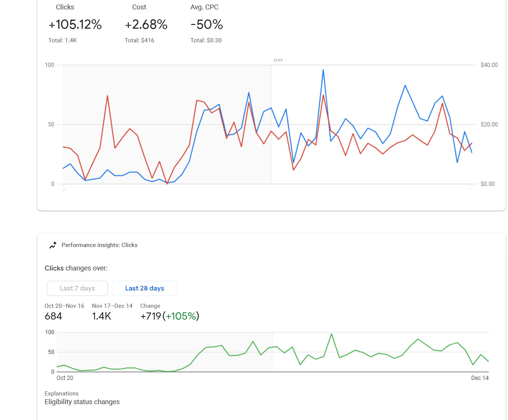The height and width of the screenshot is (420, 508).
Task: Click the highest blue peak in top chart
Action: click(x=323, y=70)
